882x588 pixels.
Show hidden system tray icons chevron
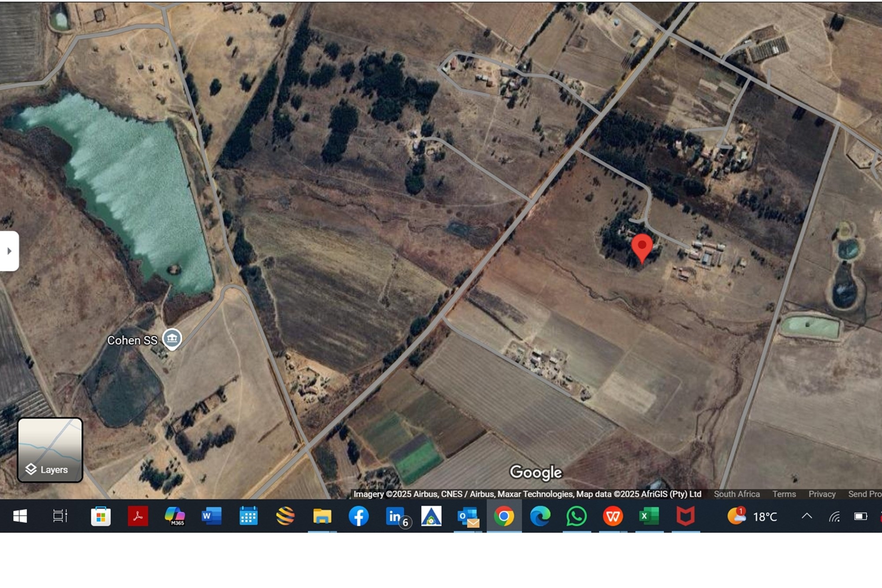pyautogui.click(x=807, y=516)
